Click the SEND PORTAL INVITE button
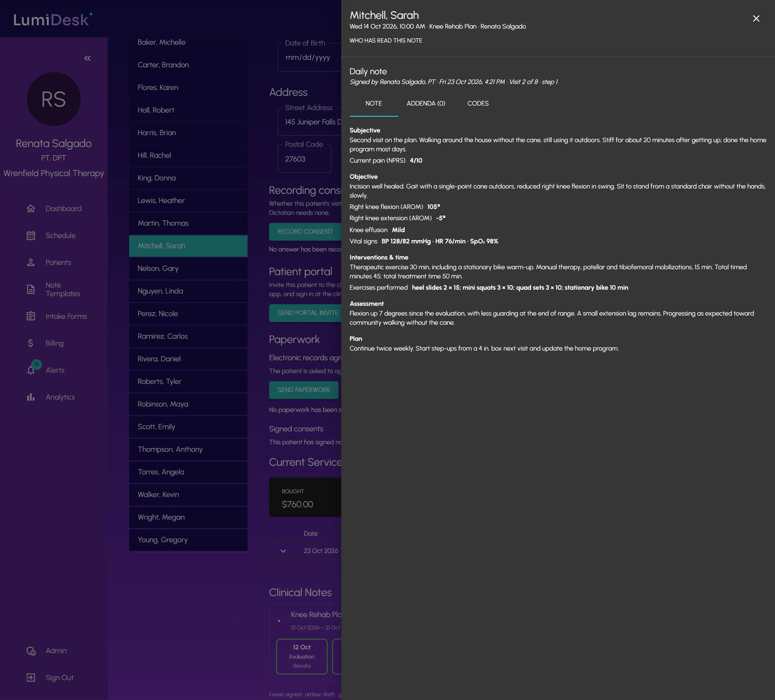The height and width of the screenshot is (700, 775). click(305, 313)
